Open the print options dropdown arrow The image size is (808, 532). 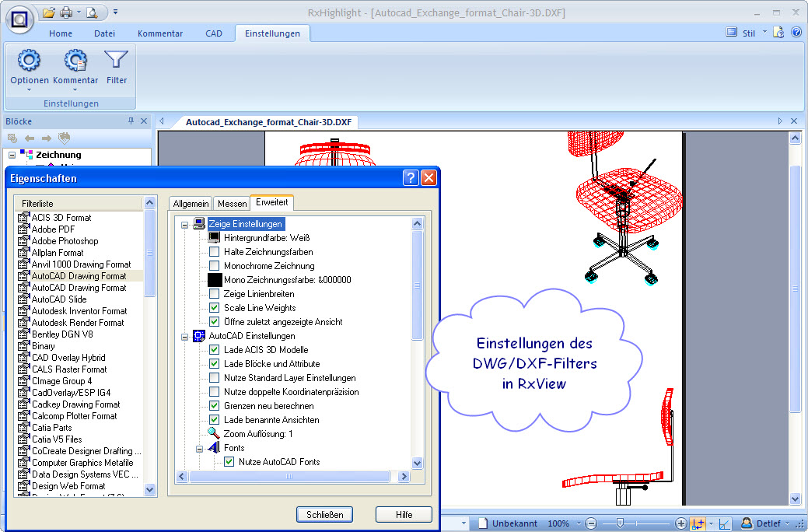tap(79, 12)
